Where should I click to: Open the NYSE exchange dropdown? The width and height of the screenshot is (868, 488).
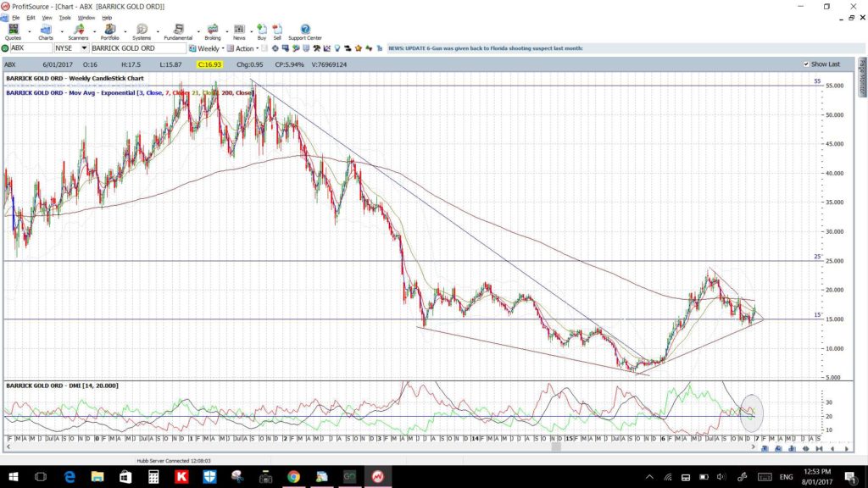[x=84, y=48]
